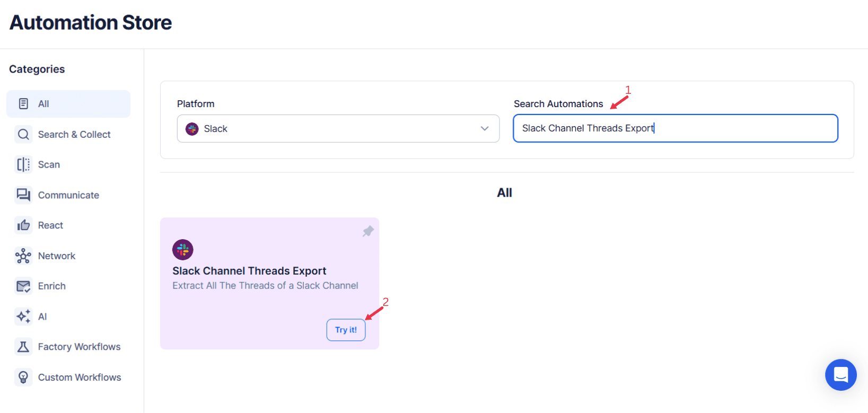Click the Custom Workflows lightbulb icon
Screen dimensions: 868x413
[23, 377]
